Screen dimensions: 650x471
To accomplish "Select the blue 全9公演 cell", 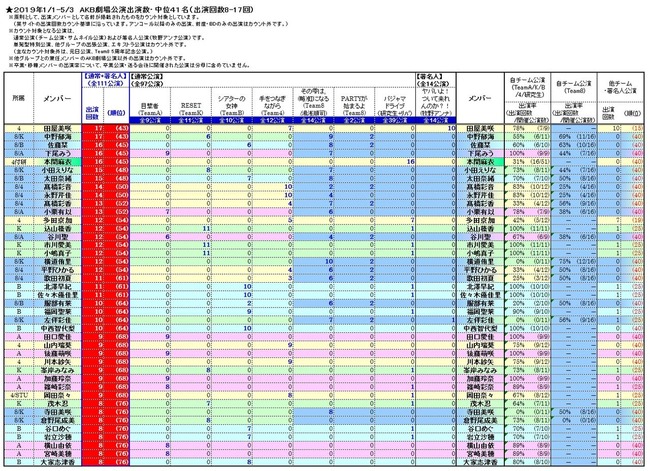I will point(150,120).
